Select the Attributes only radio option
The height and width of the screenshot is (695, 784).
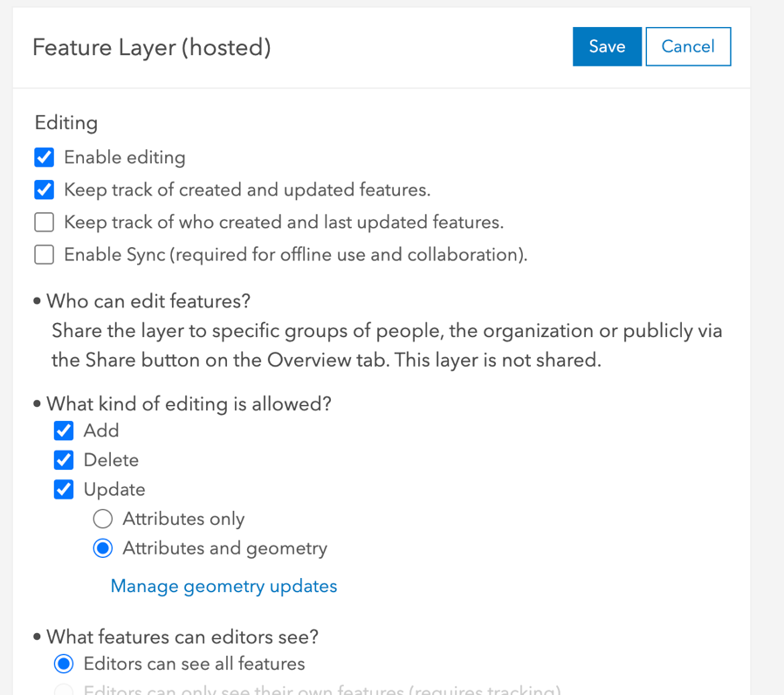coord(102,519)
